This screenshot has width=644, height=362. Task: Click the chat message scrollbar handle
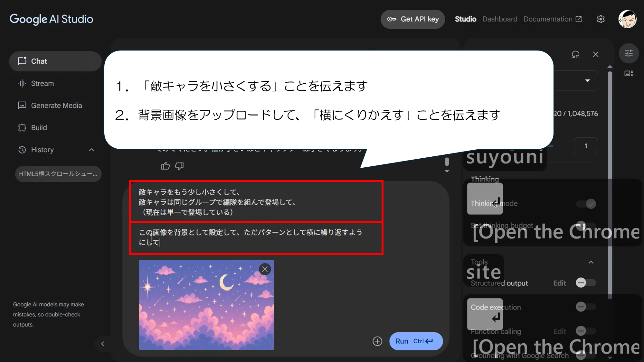[447, 162]
